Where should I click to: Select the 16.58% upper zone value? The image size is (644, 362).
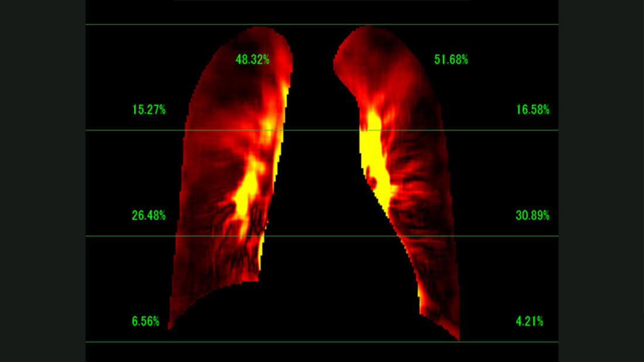[x=532, y=109]
